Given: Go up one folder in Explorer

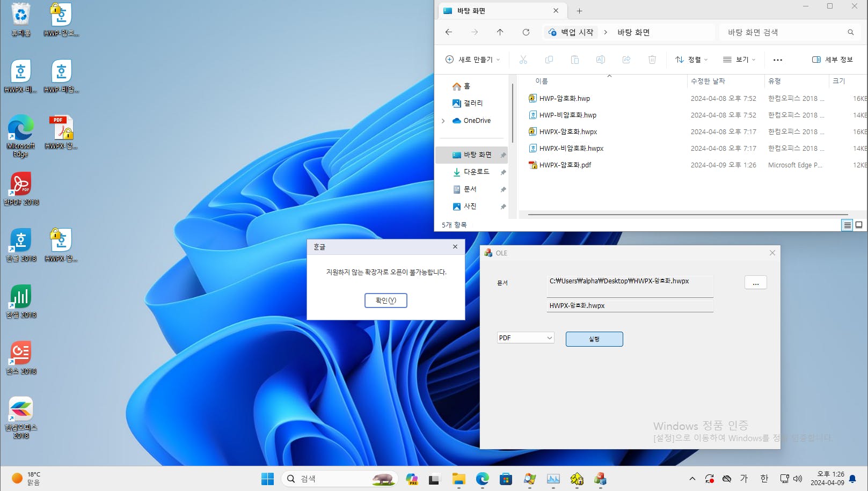Looking at the screenshot, I should tap(500, 32).
